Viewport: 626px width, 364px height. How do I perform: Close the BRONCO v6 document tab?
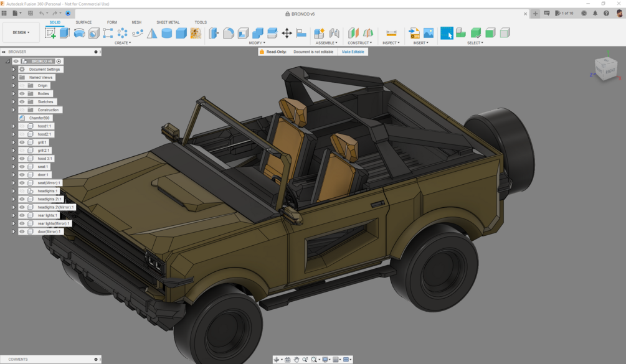(x=525, y=14)
